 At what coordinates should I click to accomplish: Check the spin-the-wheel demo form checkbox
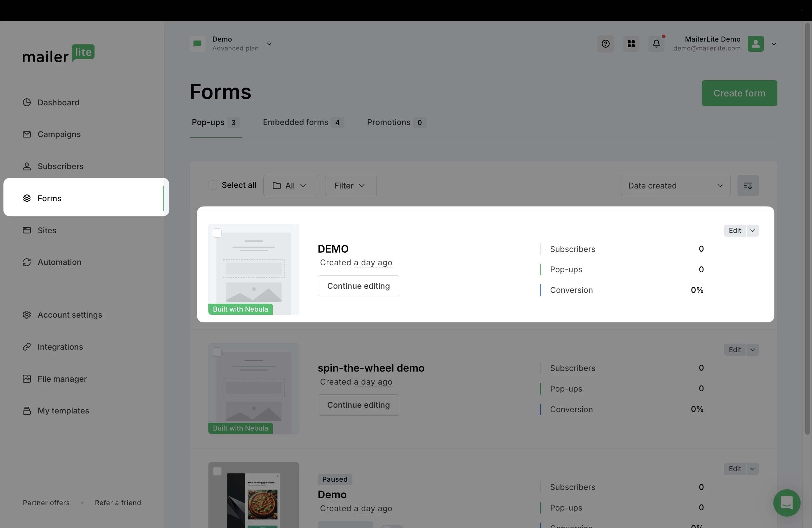point(217,352)
